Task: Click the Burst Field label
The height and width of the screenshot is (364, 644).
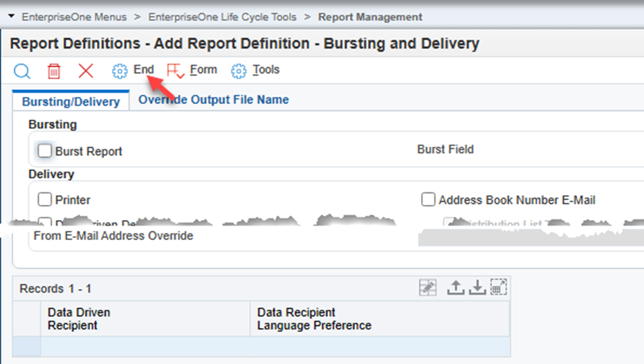Action: point(445,149)
